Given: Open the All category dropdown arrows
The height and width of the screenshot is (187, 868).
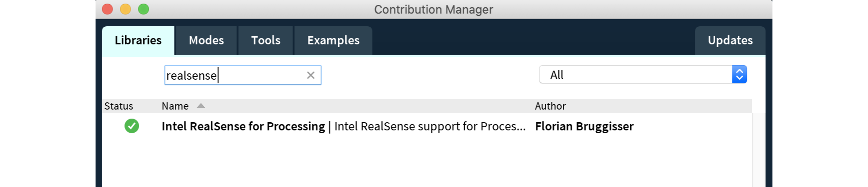Looking at the screenshot, I should click(739, 74).
